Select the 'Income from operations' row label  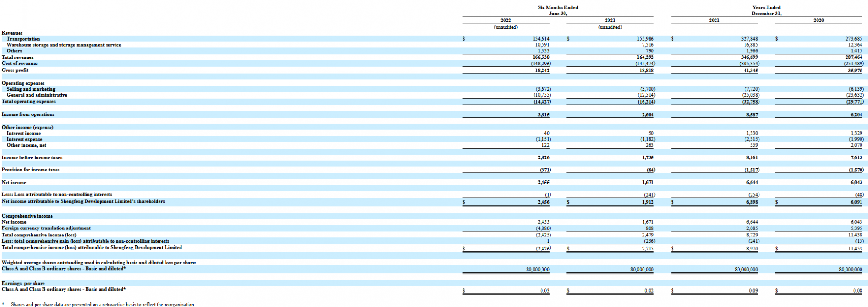28,114
